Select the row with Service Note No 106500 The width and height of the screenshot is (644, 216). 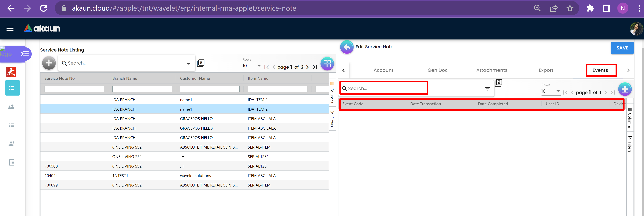[51, 166]
